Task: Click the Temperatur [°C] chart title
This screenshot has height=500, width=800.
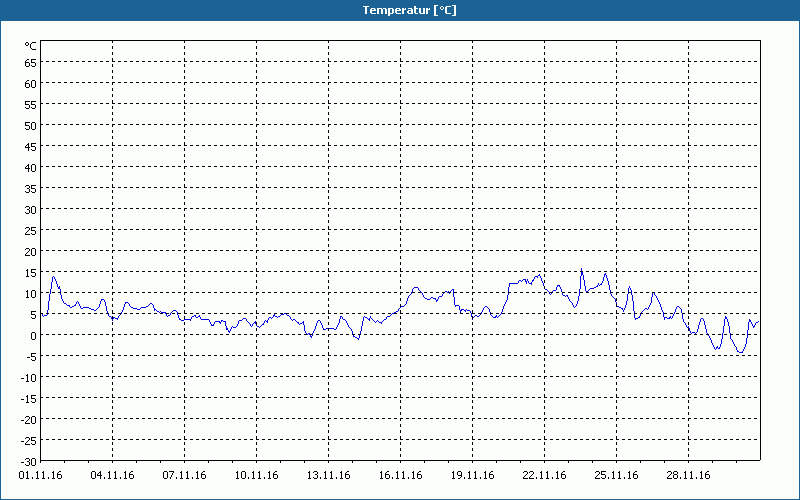Action: (x=409, y=10)
